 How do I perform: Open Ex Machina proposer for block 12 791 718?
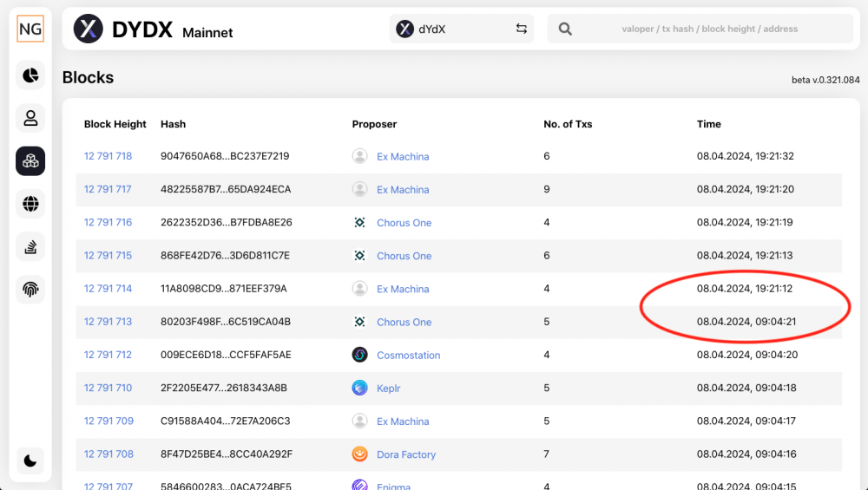point(403,156)
